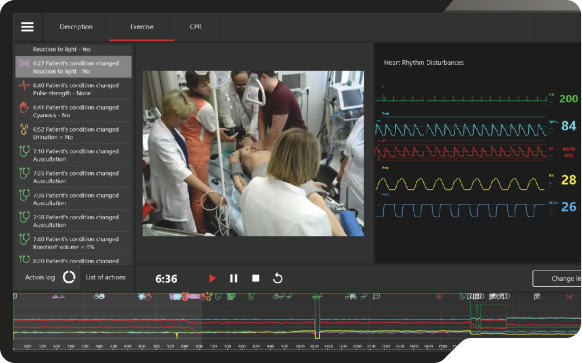The height and width of the screenshot is (363, 582).
Task: Click the SpO2 value 84
Action: coord(568,126)
